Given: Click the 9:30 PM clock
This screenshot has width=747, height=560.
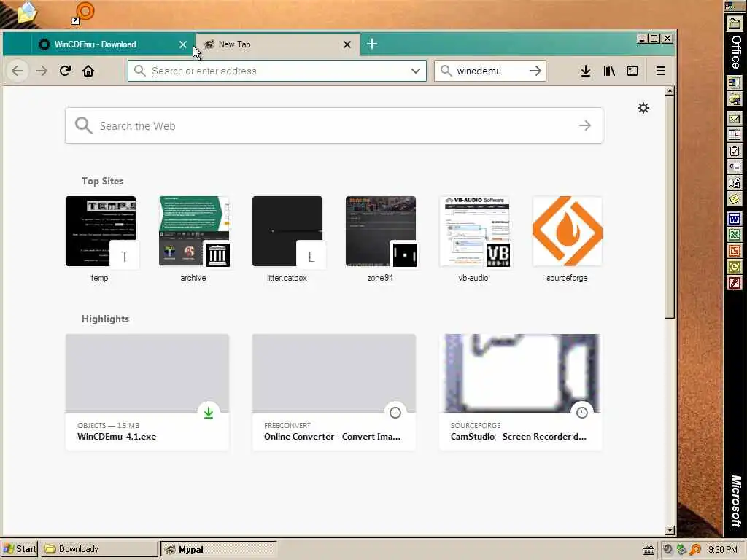Looking at the screenshot, I should (722, 550).
